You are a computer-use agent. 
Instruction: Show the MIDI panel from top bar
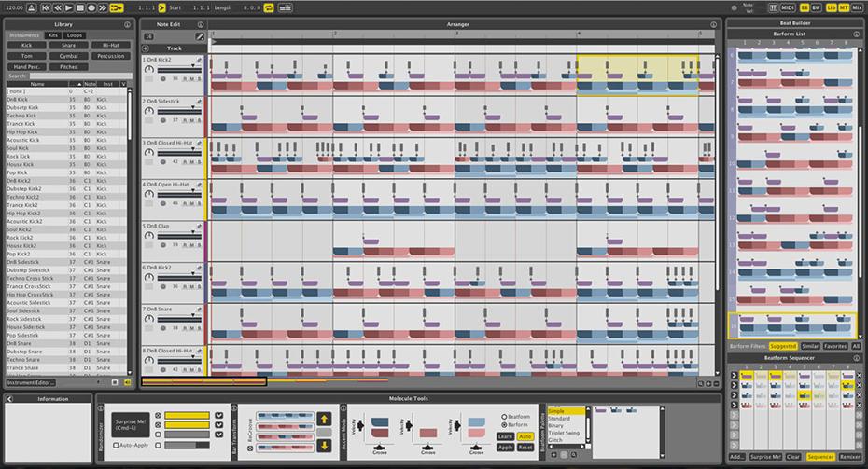click(x=787, y=7)
